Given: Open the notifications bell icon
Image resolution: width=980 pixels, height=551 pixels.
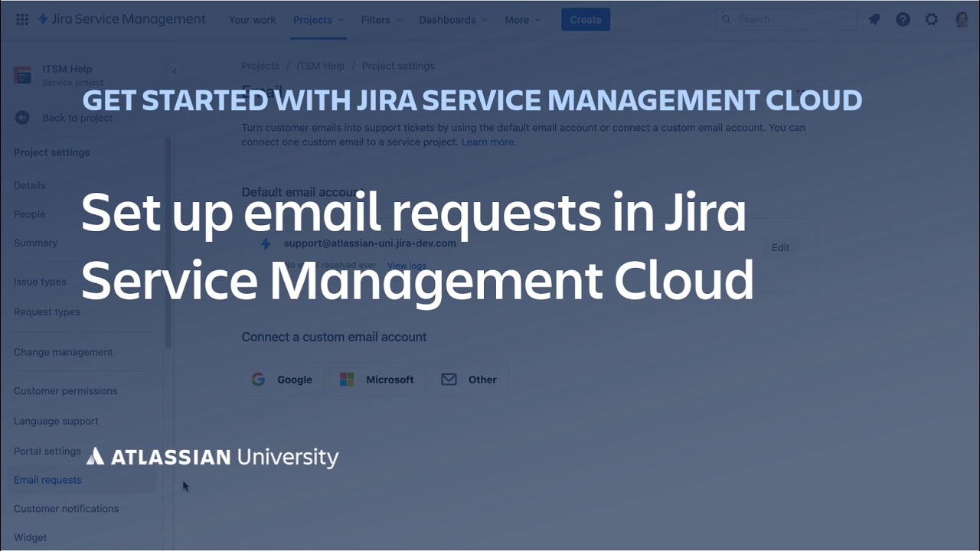Looking at the screenshot, I should tap(874, 19).
